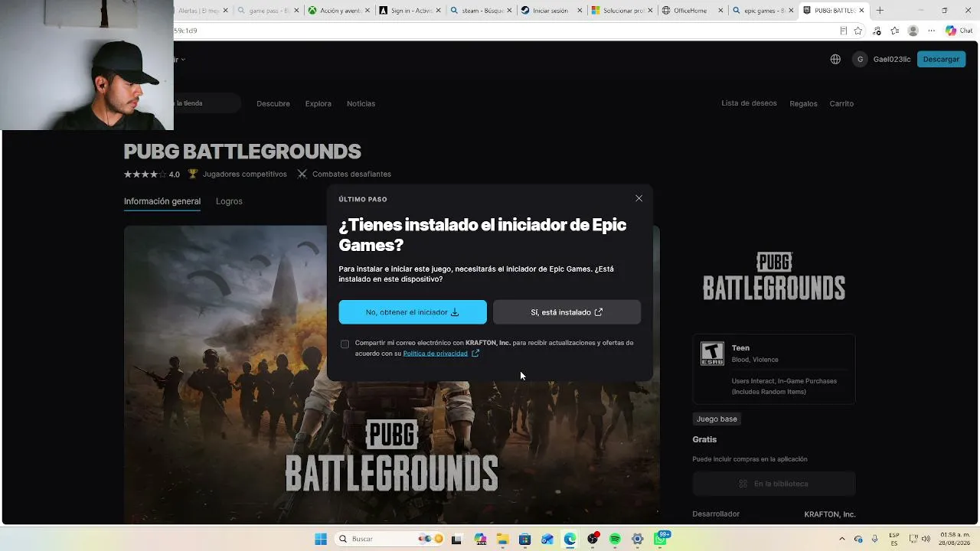This screenshot has height=551, width=980.
Task: Click the store search field
Action: 207,103
